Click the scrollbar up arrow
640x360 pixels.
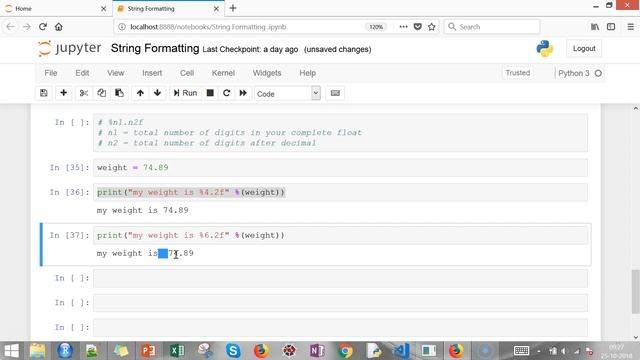636,109
